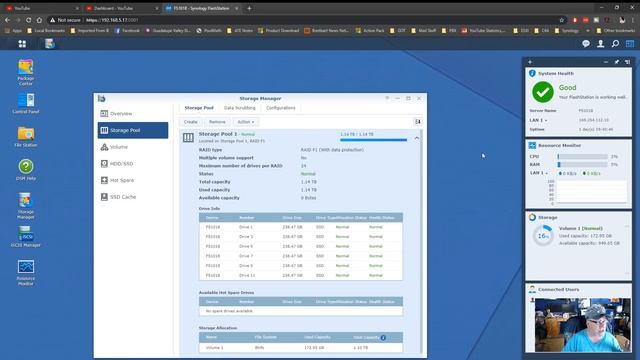Select SSD Cache in sidebar
This screenshot has height=360, width=640.
(x=133, y=197)
